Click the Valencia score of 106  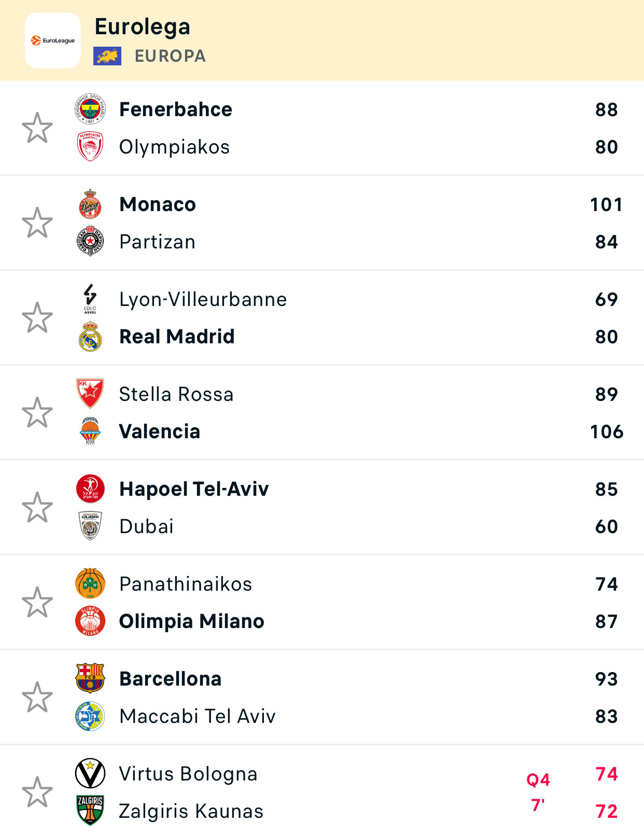tap(606, 431)
